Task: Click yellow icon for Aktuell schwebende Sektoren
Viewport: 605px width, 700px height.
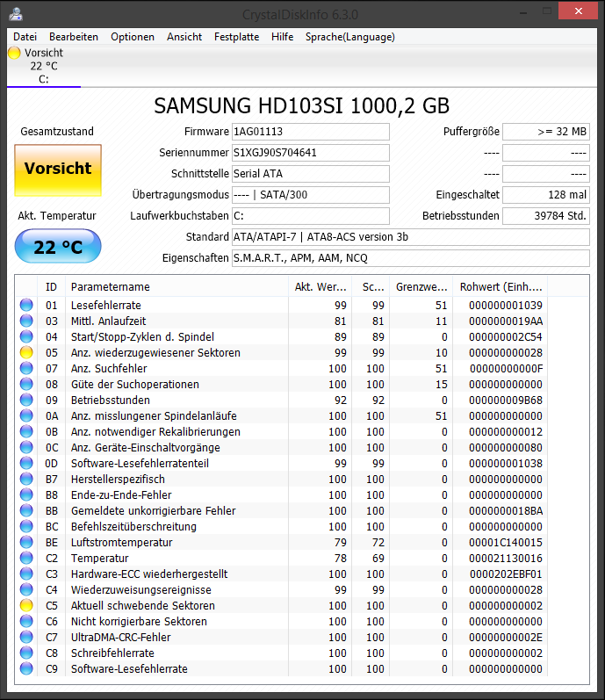Action: click(26, 605)
